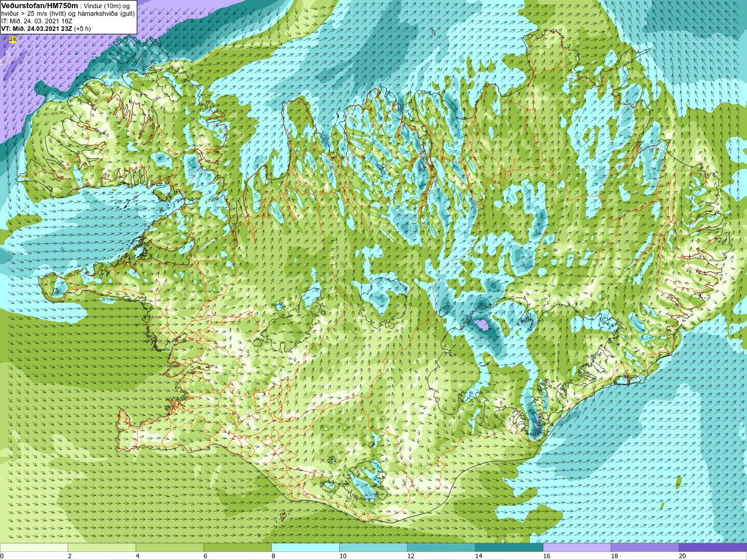Click the 0–2 m/s pale cream legend swatch

click(x=34, y=548)
